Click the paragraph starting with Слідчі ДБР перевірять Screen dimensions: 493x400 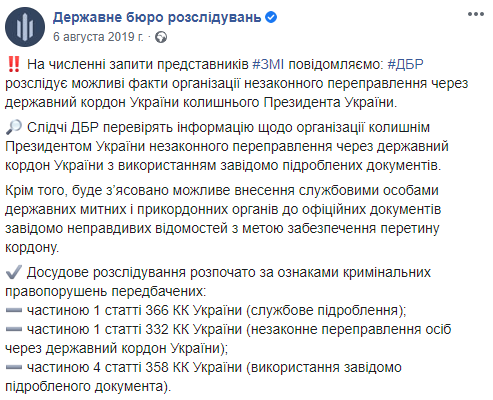point(227,146)
